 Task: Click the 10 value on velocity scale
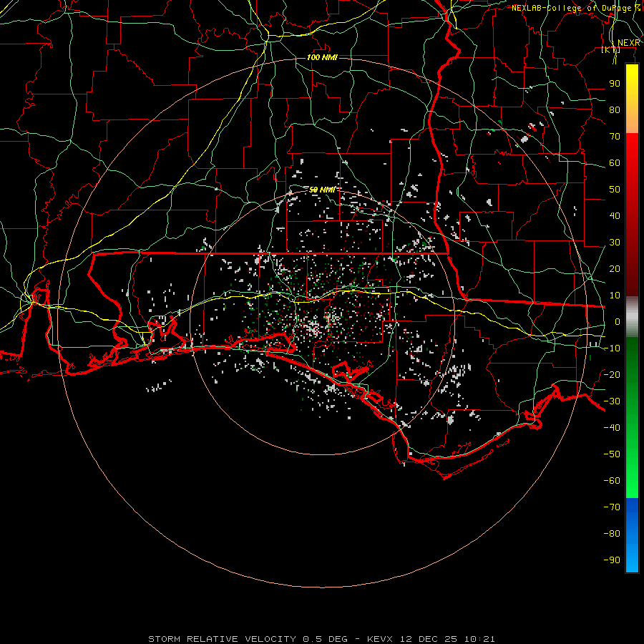pyautogui.click(x=615, y=296)
